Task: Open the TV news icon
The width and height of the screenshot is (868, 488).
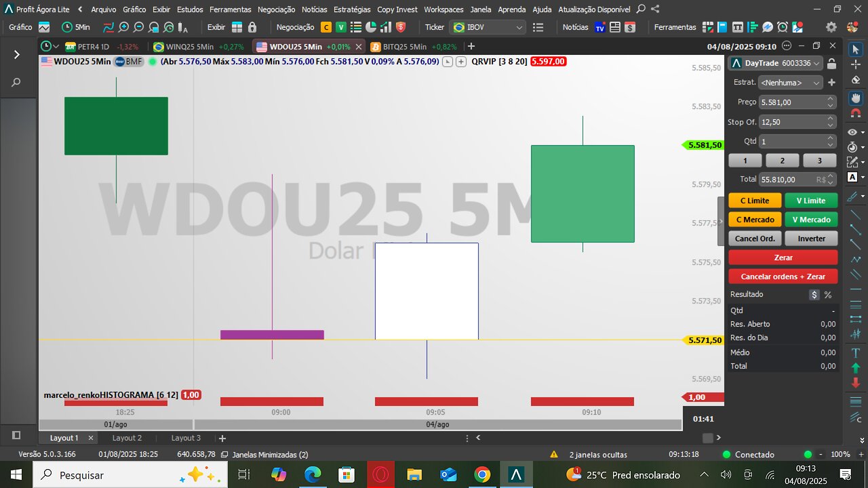Action: click(x=599, y=27)
